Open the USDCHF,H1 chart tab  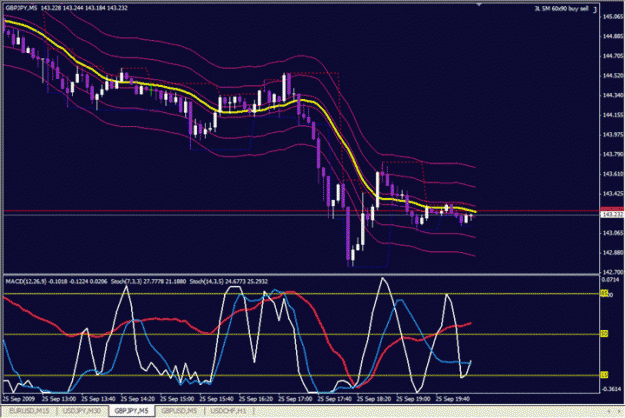228,411
